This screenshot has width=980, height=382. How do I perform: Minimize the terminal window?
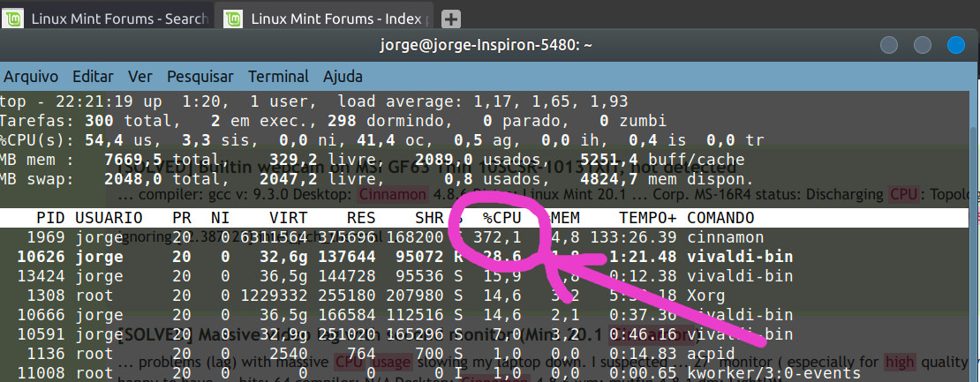(889, 45)
